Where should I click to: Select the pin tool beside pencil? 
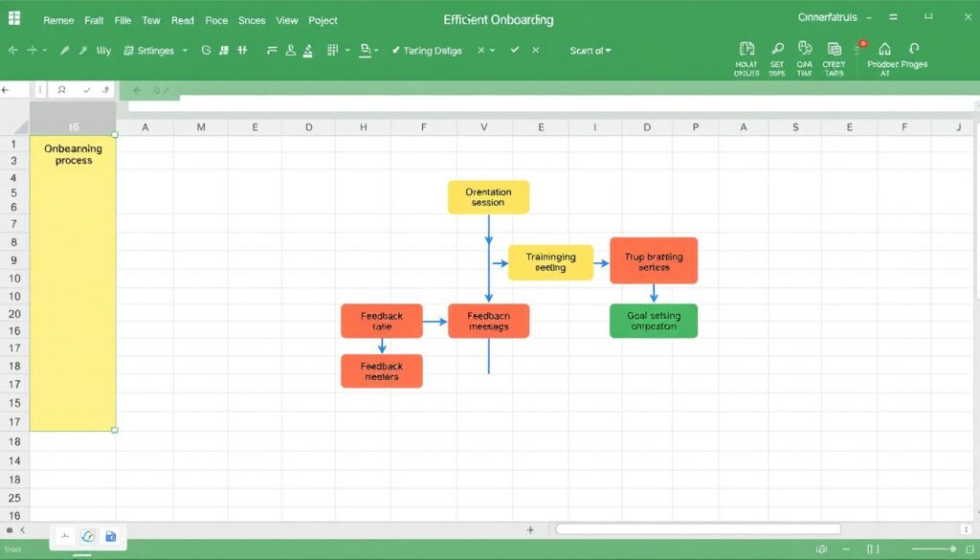coord(82,50)
